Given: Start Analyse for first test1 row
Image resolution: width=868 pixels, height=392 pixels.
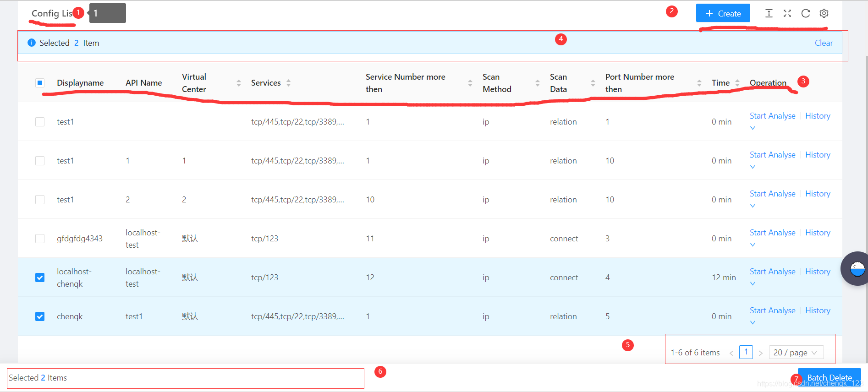Looking at the screenshot, I should click(x=773, y=116).
